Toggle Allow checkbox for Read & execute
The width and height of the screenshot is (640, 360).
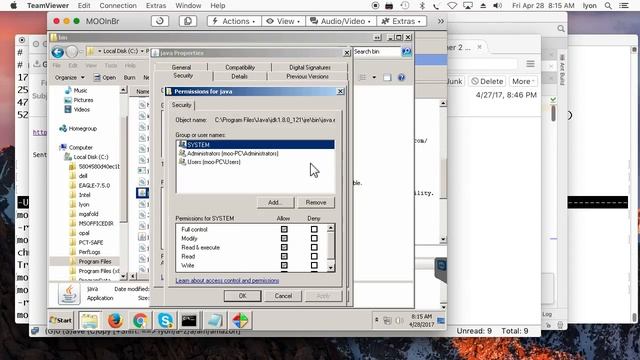284,247
